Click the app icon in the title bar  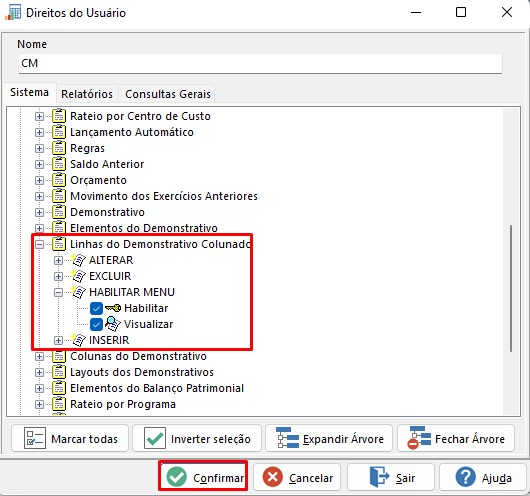[x=13, y=13]
